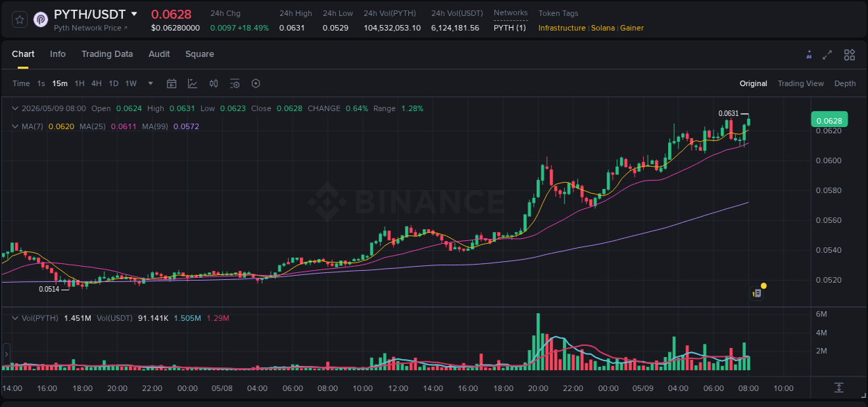Click the large 0.0628 last price
The width and height of the screenshot is (868, 407).
point(172,15)
